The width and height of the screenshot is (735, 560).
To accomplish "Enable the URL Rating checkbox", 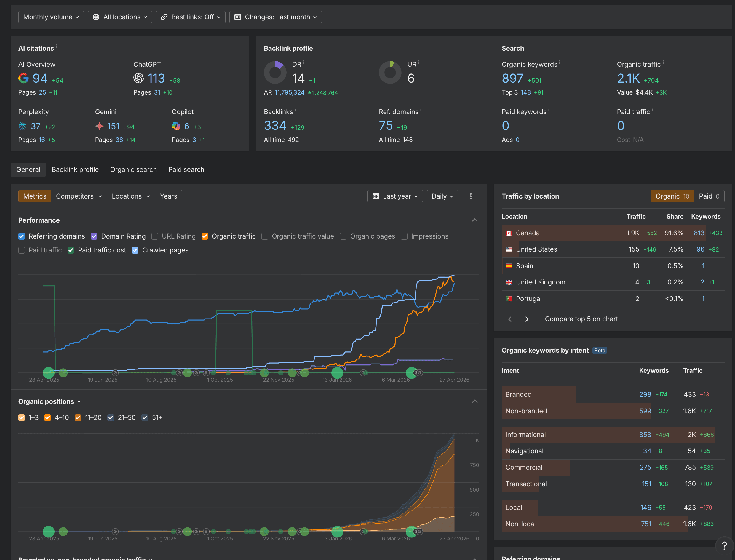I will pos(155,236).
